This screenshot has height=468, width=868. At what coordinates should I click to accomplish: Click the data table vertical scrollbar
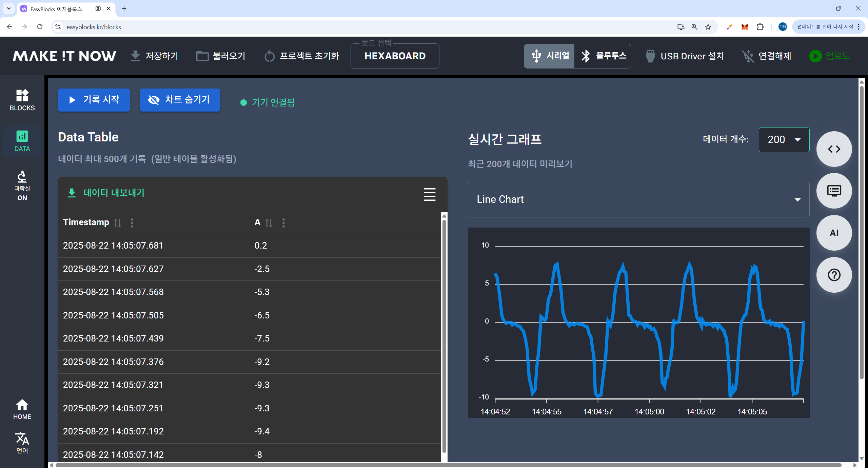(444, 336)
